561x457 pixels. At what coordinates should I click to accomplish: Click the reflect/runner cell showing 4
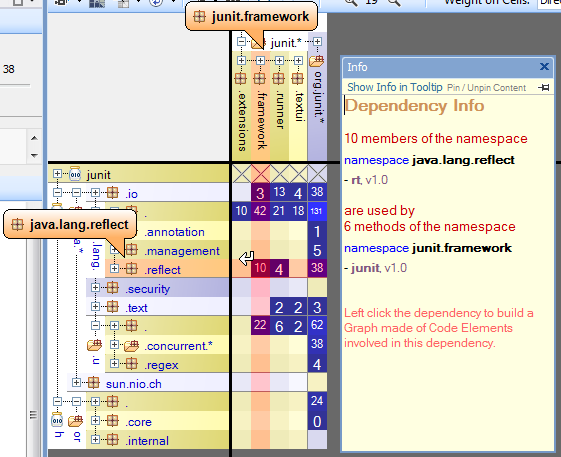279,268
